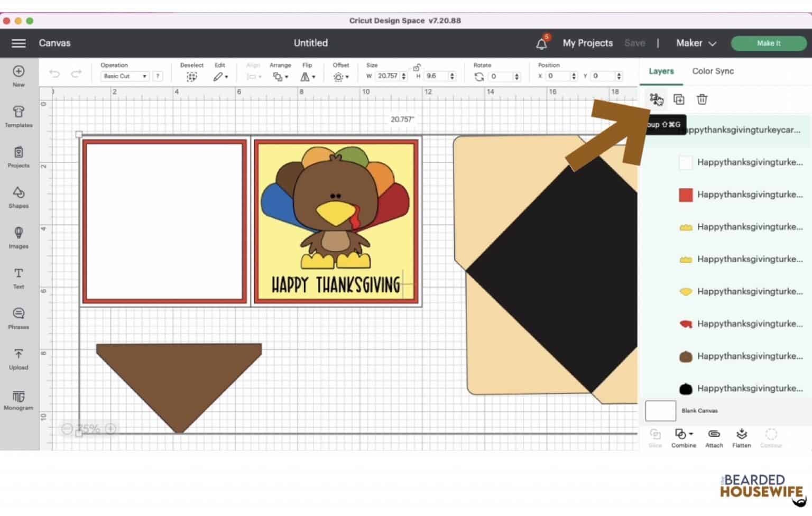This screenshot has width=812, height=516.
Task: Toggle the hamburger menu
Action: point(19,43)
